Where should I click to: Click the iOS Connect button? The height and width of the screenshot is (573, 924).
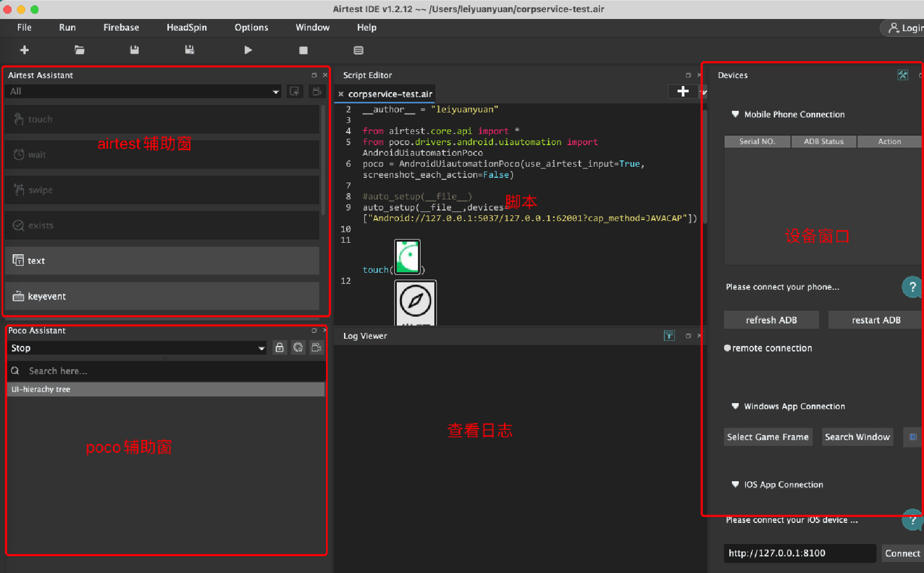pyautogui.click(x=902, y=553)
